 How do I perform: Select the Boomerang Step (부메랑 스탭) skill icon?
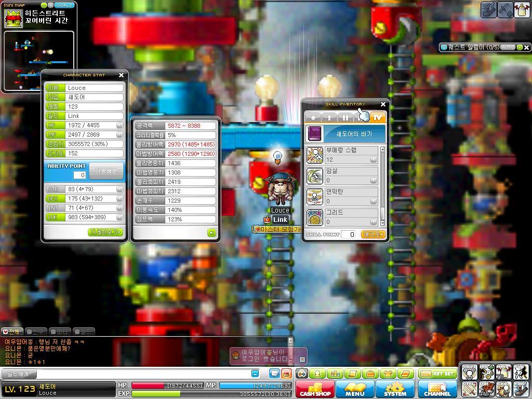pyautogui.click(x=315, y=155)
